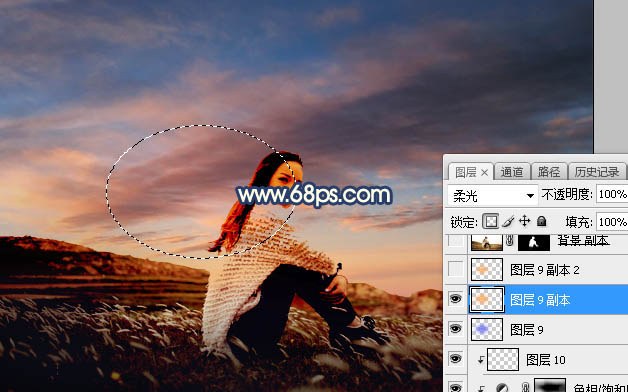Click mask link chain on 背景 副本 layer
Image resolution: width=628 pixels, height=392 pixels.
point(510,241)
